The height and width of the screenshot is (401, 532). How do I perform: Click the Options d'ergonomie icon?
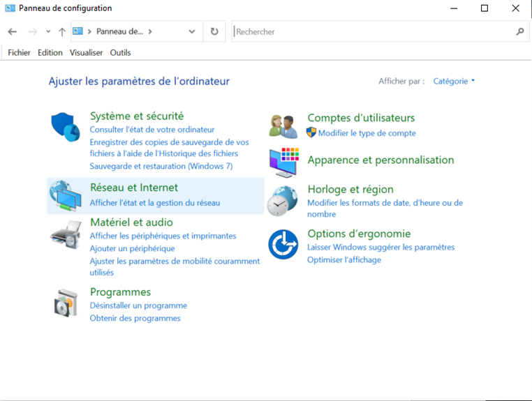(x=283, y=244)
